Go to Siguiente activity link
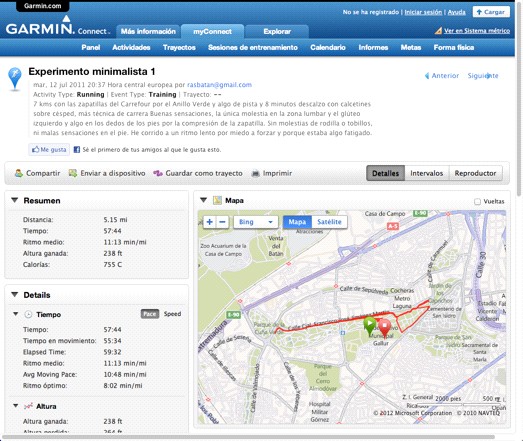The image size is (523, 441). click(483, 76)
